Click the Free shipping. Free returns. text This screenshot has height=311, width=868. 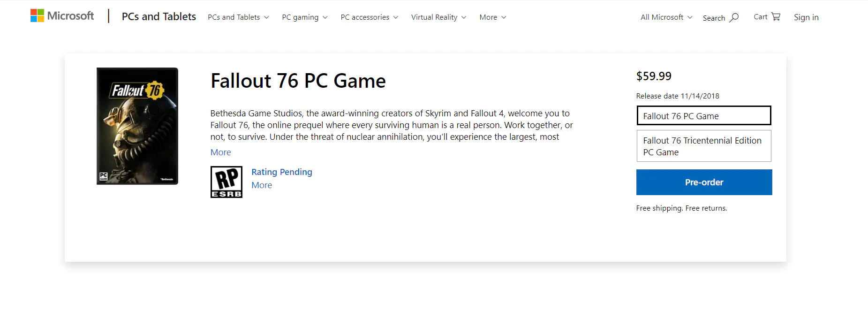point(681,208)
